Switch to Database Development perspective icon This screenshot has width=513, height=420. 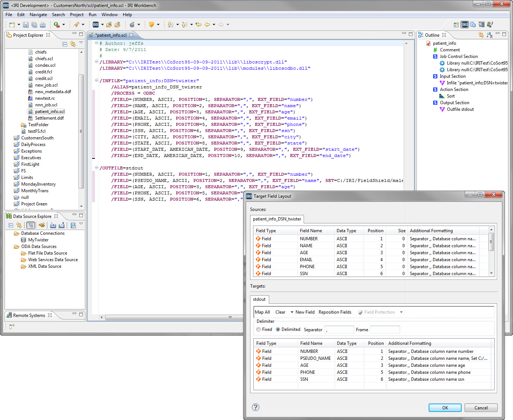[x=473, y=25]
